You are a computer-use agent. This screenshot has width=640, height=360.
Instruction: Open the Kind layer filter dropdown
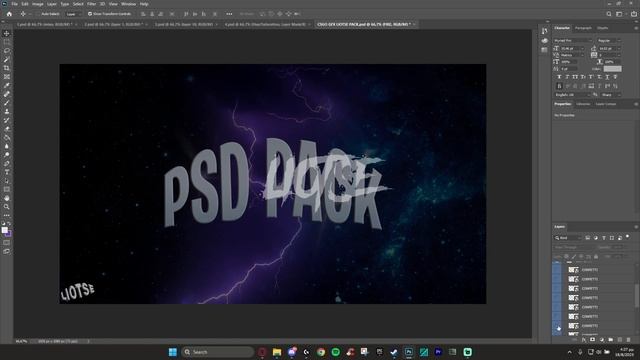point(568,238)
